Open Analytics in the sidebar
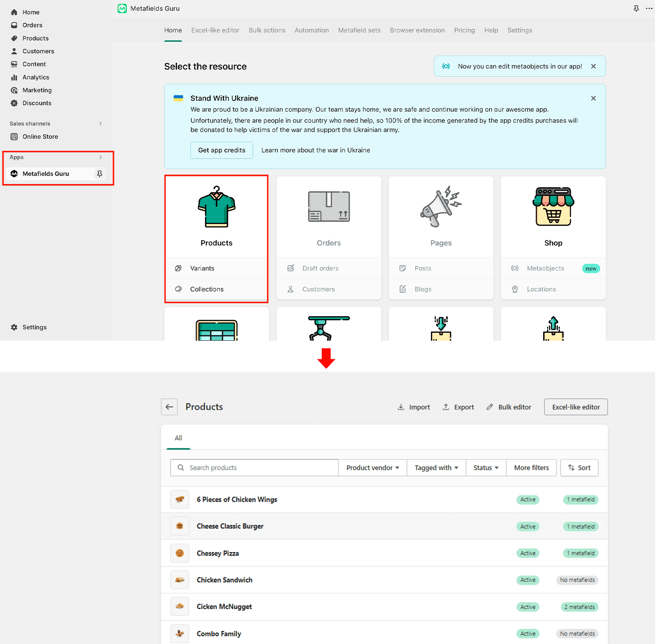The image size is (655, 644). click(36, 77)
